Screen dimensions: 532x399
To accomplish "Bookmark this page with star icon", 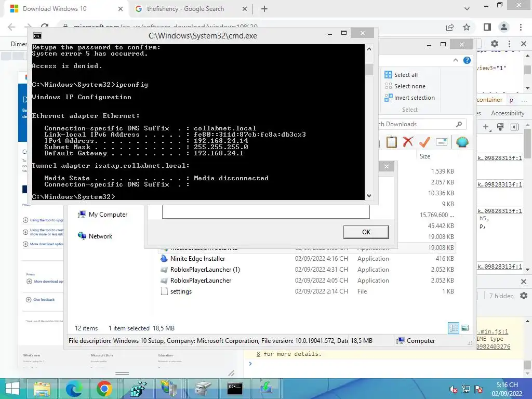I will click(467, 27).
